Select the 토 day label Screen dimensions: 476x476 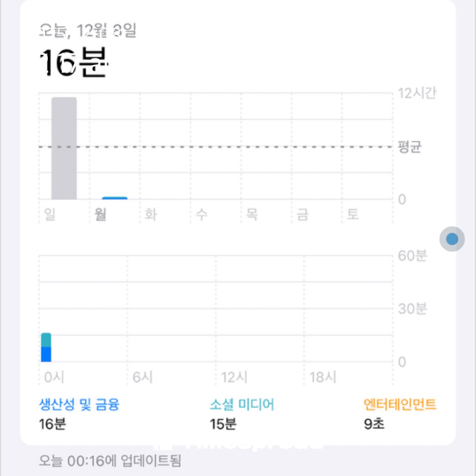pyautogui.click(x=353, y=215)
